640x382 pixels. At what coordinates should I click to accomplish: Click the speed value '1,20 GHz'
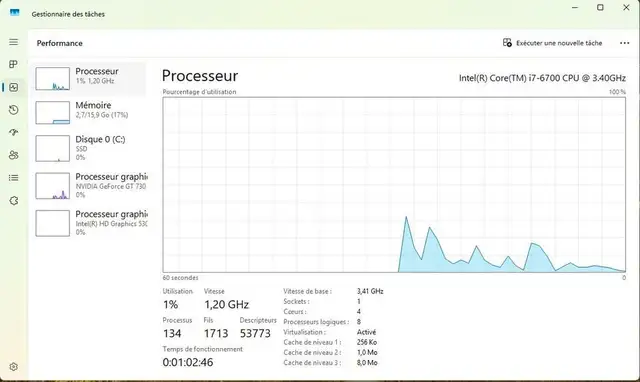coord(227,304)
